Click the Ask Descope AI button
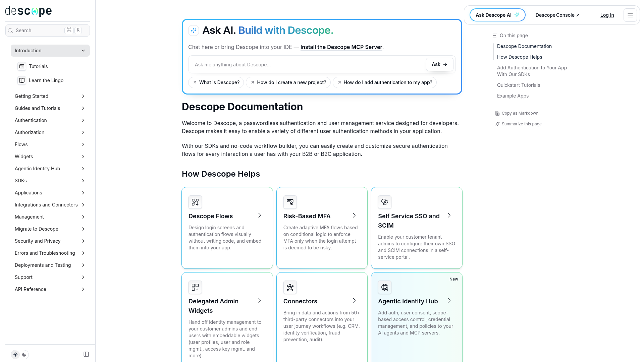Viewport: 644px width, 362px height. click(x=497, y=15)
